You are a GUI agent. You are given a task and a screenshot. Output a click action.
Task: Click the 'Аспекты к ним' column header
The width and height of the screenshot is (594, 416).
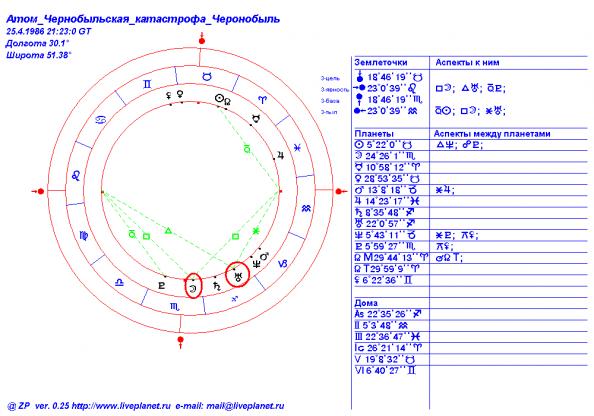pyautogui.click(x=467, y=63)
